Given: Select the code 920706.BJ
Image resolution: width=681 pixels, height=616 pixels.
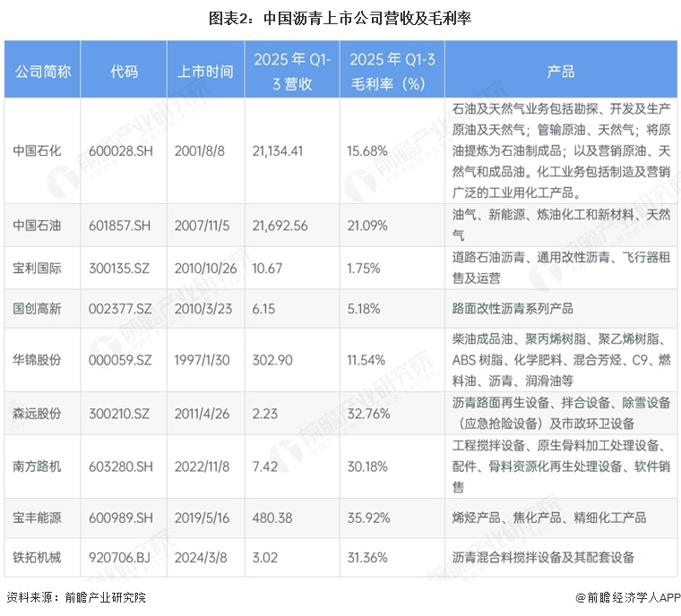Looking at the screenshot, I should (x=119, y=557).
